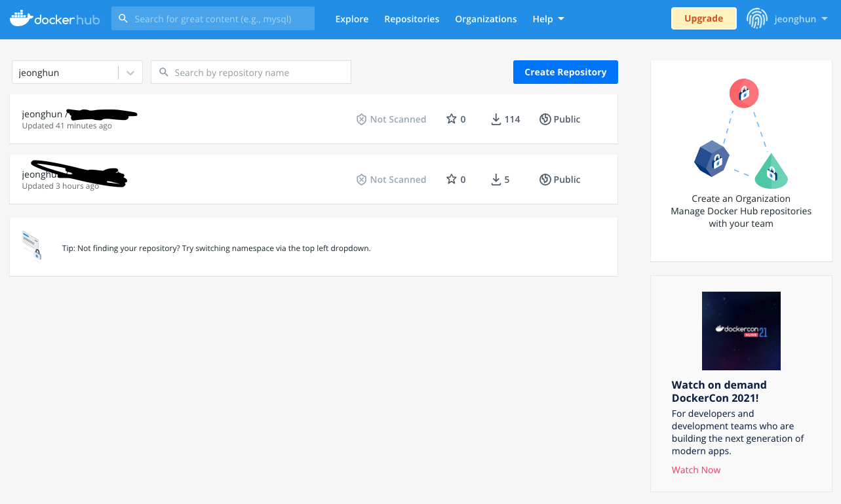Image resolution: width=841 pixels, height=504 pixels.
Task: Open Organizations in top navigation
Action: 486,19
